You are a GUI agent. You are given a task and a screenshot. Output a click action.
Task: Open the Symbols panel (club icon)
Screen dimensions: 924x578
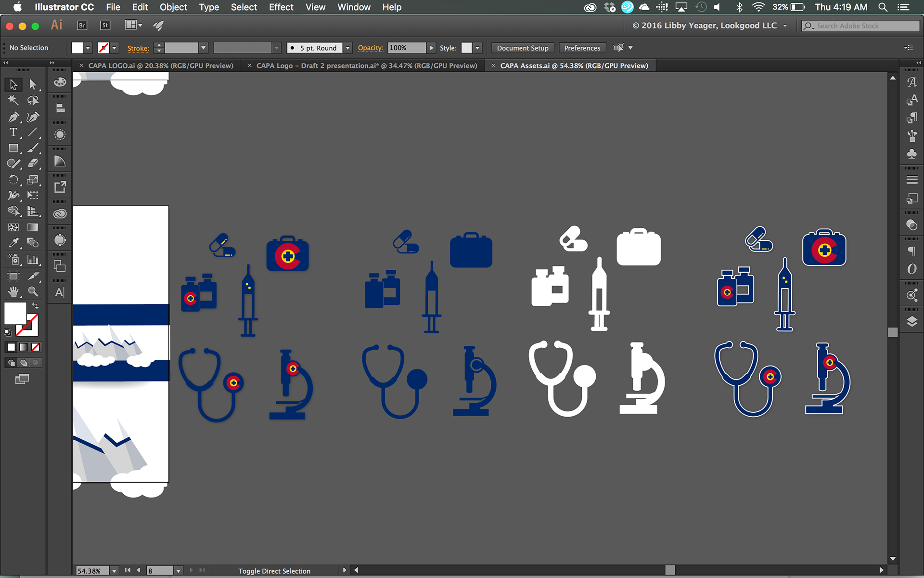(911, 154)
